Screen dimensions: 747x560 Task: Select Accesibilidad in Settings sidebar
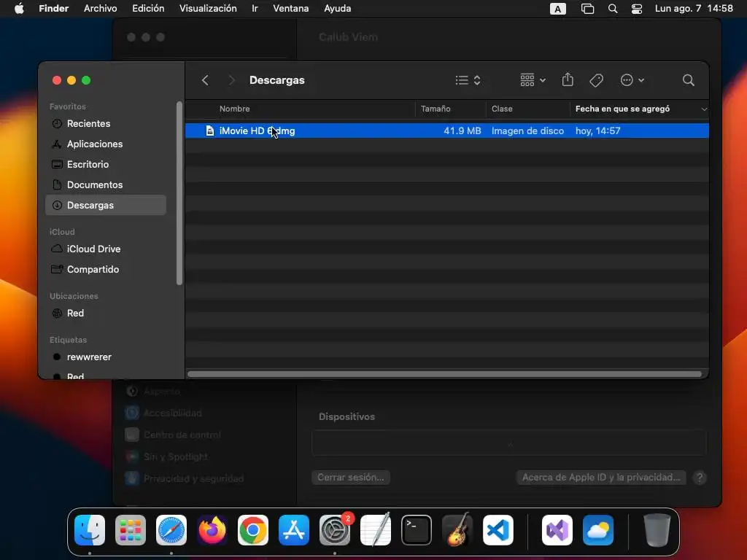[x=163, y=413]
